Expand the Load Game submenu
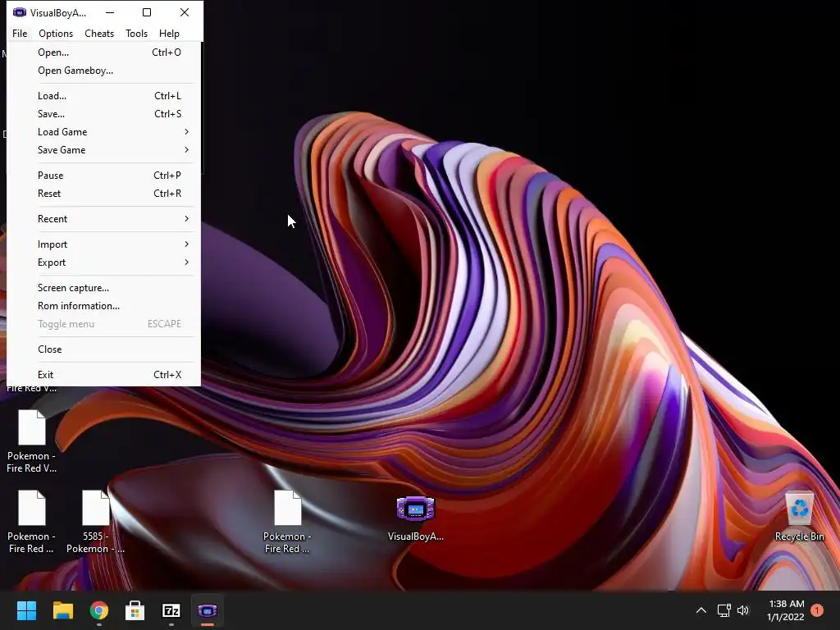 [104, 132]
